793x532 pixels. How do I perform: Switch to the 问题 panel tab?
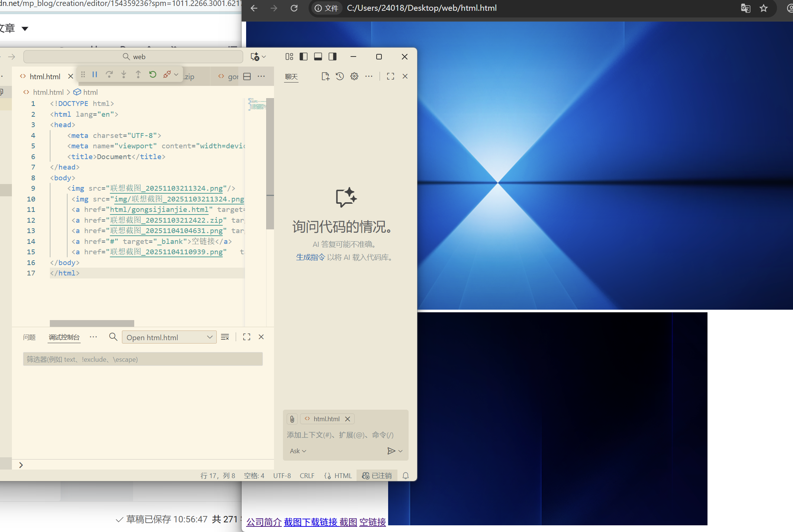click(29, 337)
